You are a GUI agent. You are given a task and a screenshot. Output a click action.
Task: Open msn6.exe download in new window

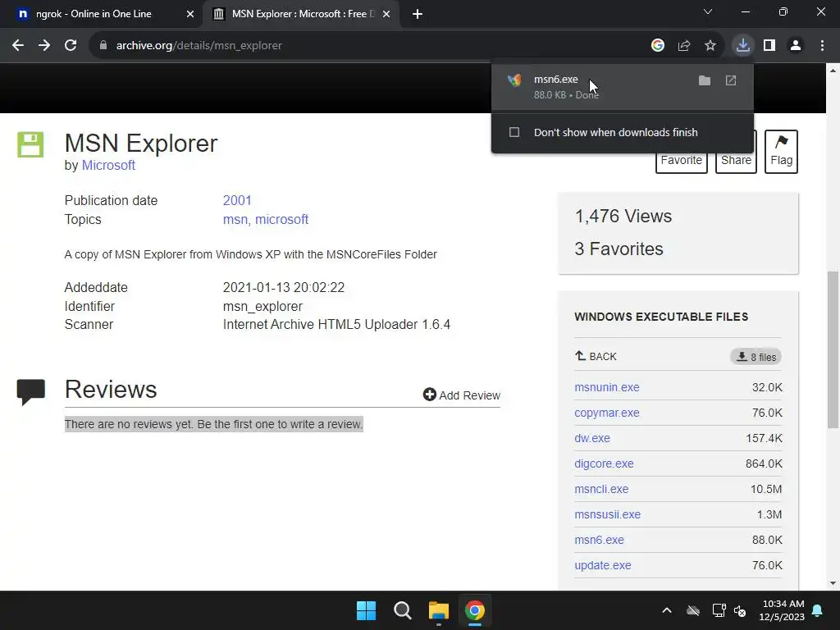click(731, 80)
